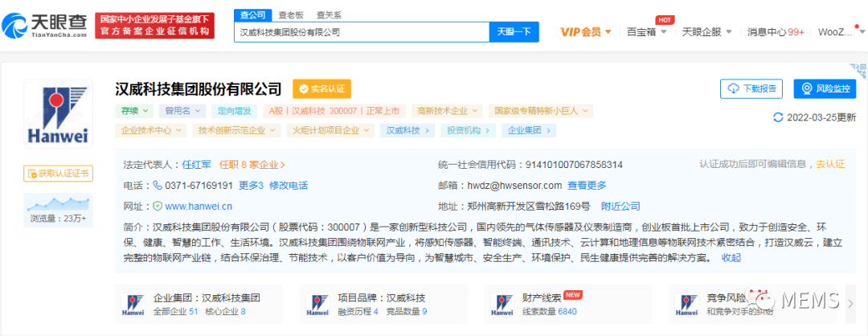The image size is (868, 336).
Task: Expand the 存续 status tag
Action: pyautogui.click(x=134, y=111)
